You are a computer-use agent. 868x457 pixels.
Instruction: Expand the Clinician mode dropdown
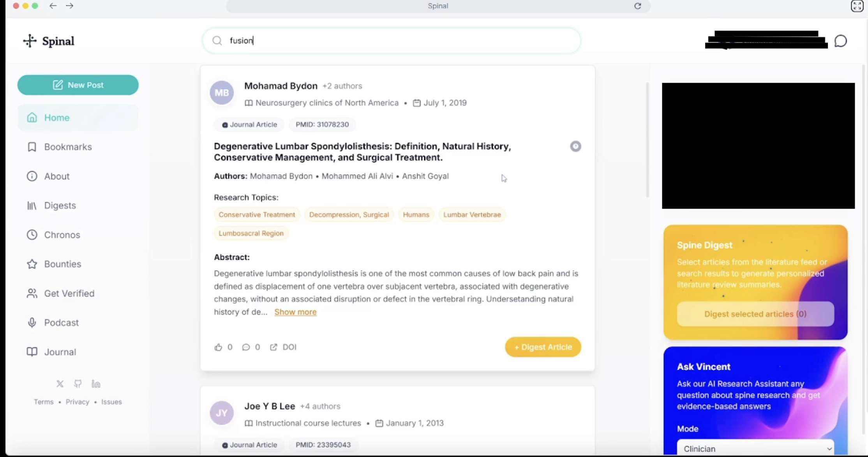point(755,448)
